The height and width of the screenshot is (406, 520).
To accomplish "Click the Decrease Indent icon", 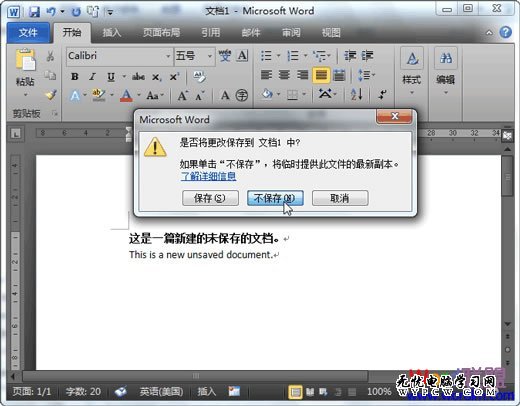I will (x=350, y=56).
